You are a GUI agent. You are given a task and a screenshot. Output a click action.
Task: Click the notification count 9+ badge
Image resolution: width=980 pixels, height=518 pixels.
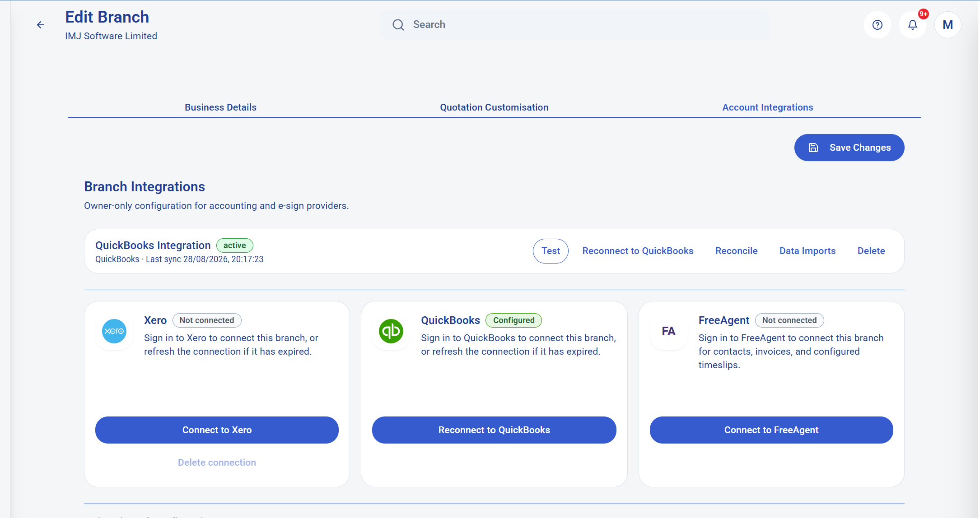click(x=924, y=14)
